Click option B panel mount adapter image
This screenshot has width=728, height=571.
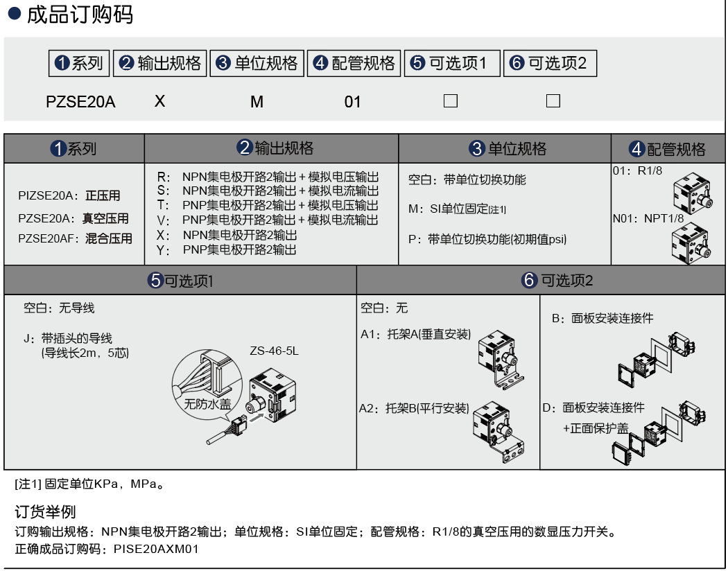tap(657, 360)
